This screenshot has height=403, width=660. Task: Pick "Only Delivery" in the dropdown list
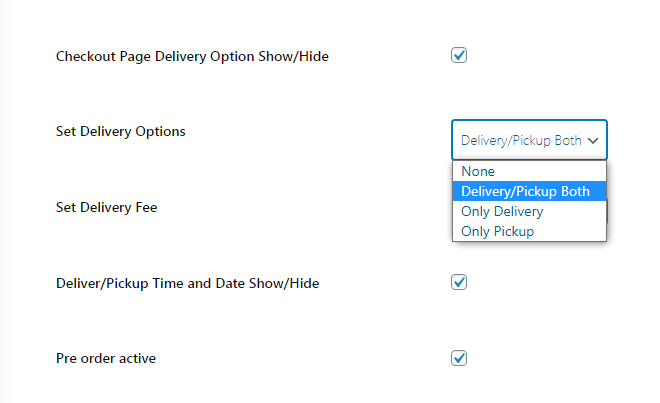502,211
